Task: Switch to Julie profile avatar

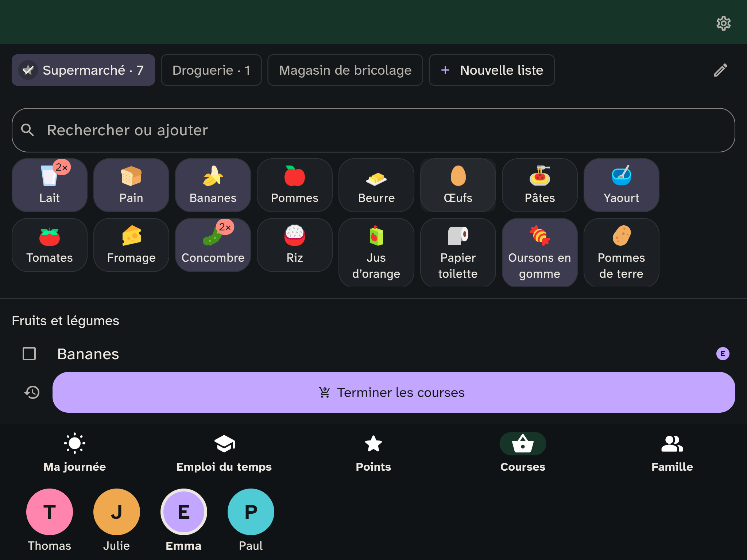Action: tap(117, 512)
